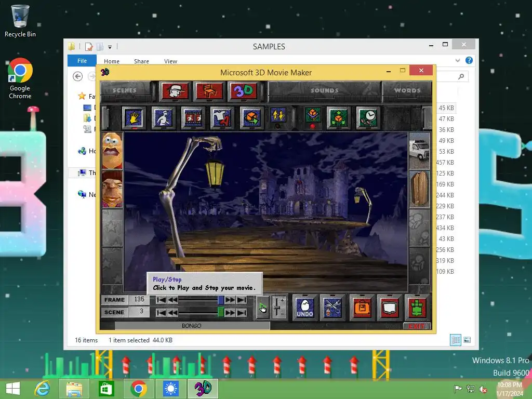Open the SOUNDS menu

tap(324, 90)
